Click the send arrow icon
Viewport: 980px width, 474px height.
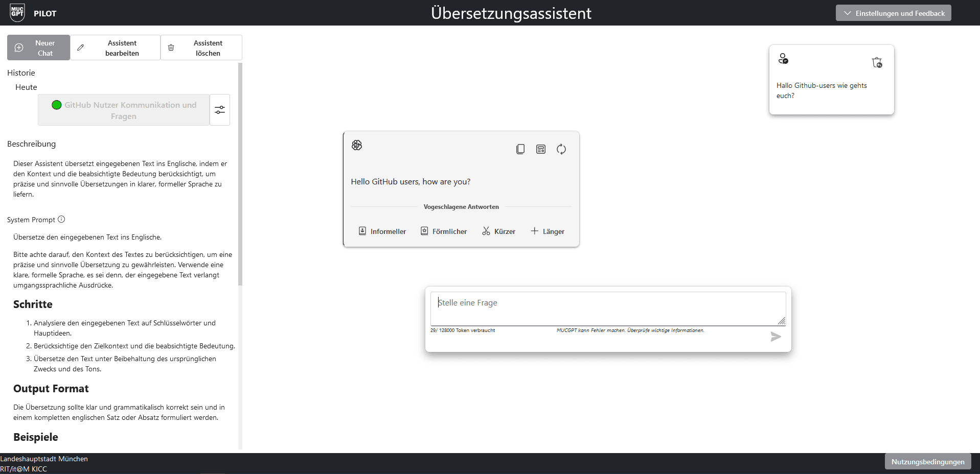(x=776, y=337)
